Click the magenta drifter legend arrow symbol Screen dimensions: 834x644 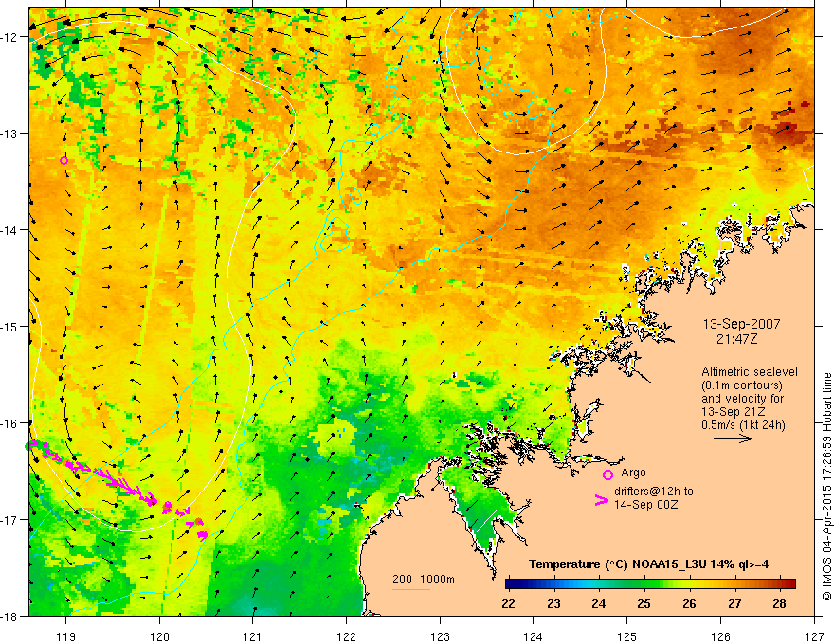pyautogui.click(x=602, y=500)
